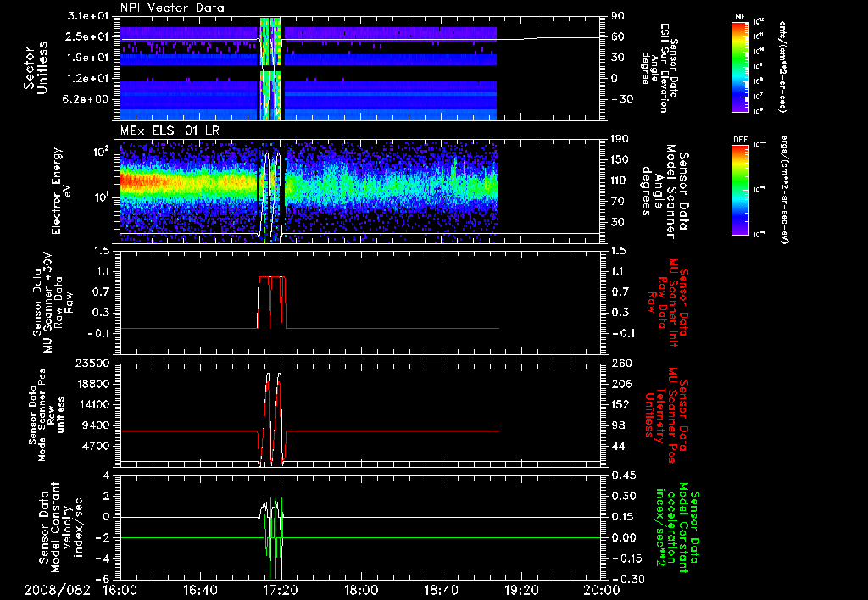Click the 'NF' label above the color bar
Viewport: 868px width, 600px height.
(740, 17)
